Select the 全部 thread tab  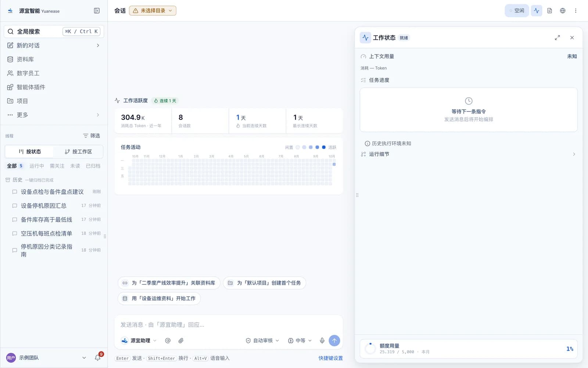pyautogui.click(x=15, y=166)
